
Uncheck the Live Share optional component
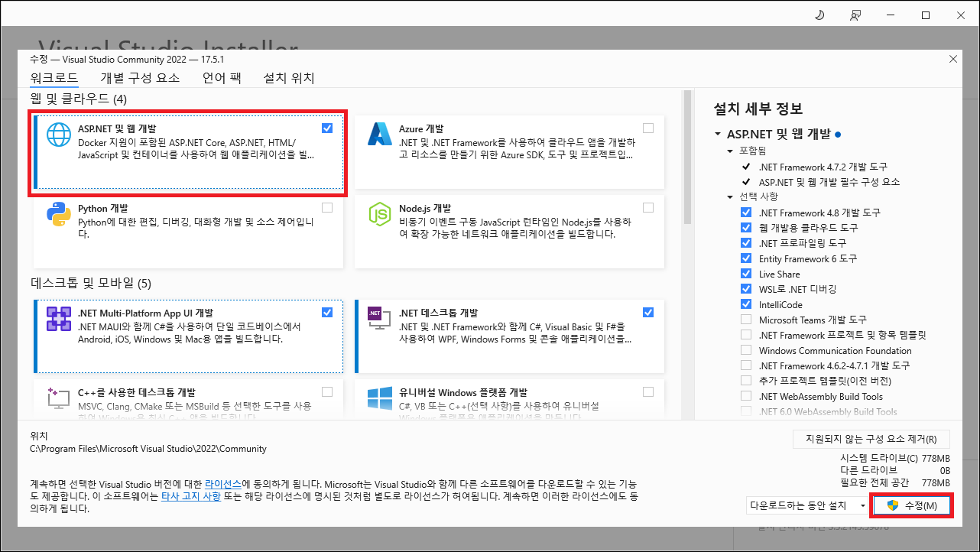tap(746, 274)
